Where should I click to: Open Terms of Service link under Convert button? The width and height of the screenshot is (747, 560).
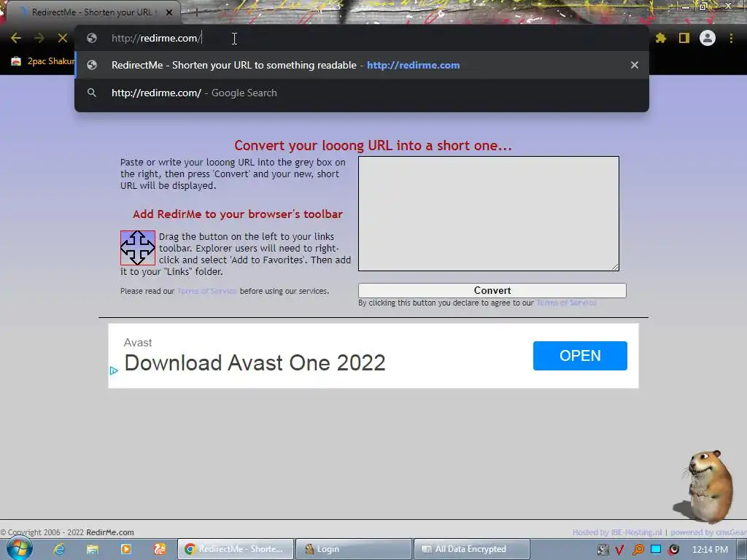pyautogui.click(x=566, y=303)
